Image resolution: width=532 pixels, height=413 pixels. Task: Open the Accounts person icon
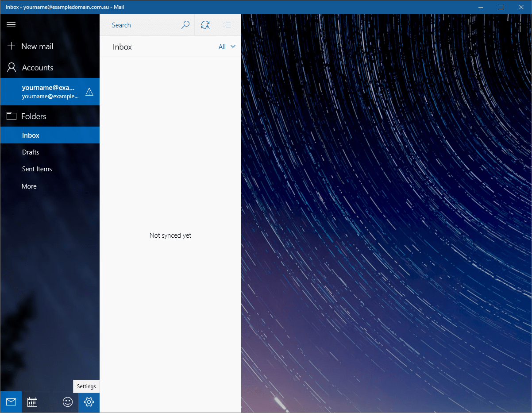pyautogui.click(x=12, y=67)
